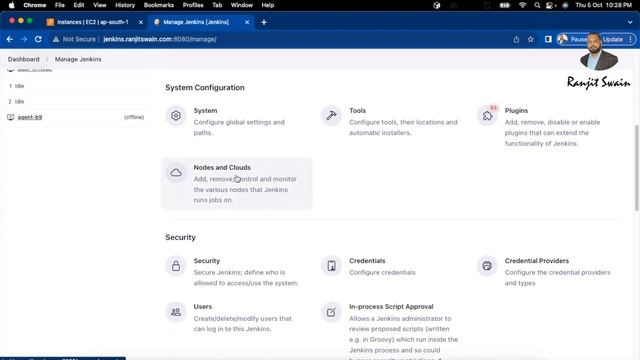
Task: Click the Not Secure warning icon
Action: point(56,39)
